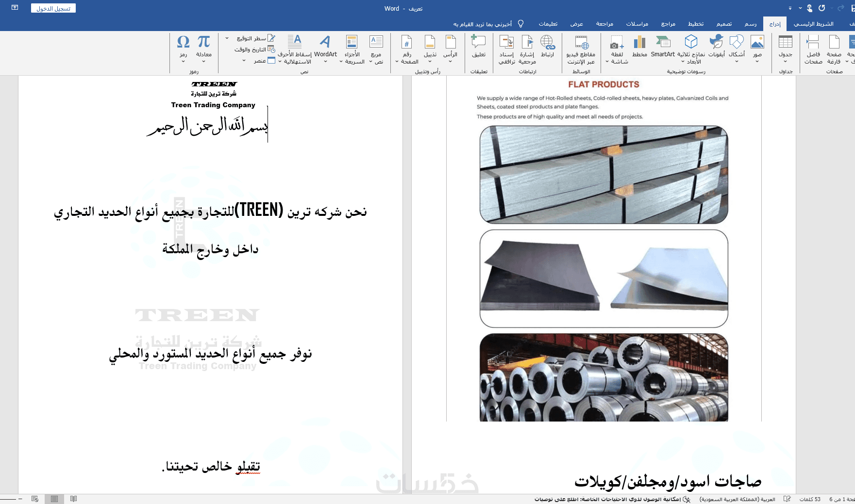Click the Table icon (جدول)
Image resolution: width=855 pixels, height=504 pixels.
point(785,42)
